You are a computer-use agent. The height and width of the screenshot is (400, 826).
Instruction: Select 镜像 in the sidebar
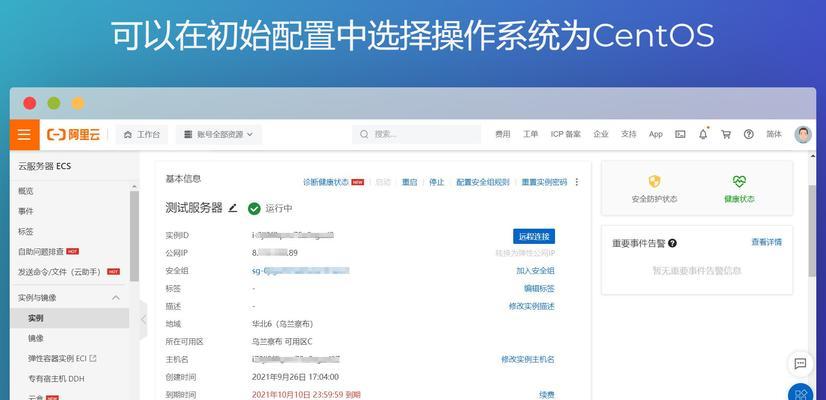36,338
